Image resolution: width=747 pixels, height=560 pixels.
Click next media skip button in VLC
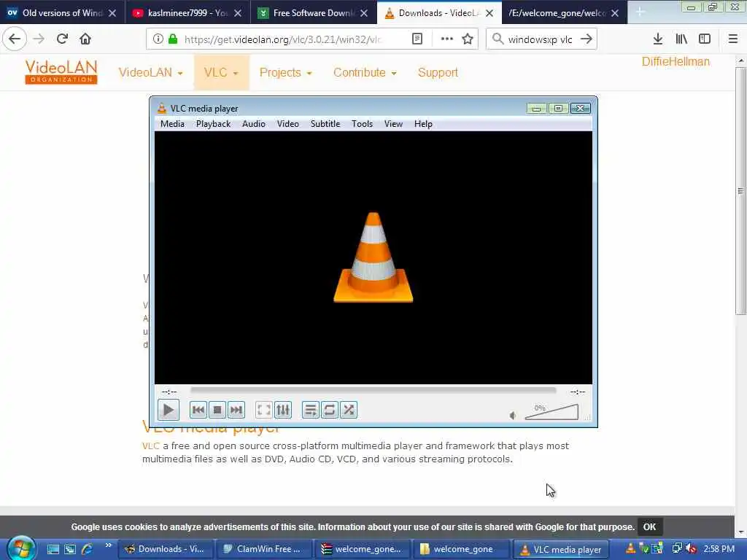pos(236,410)
